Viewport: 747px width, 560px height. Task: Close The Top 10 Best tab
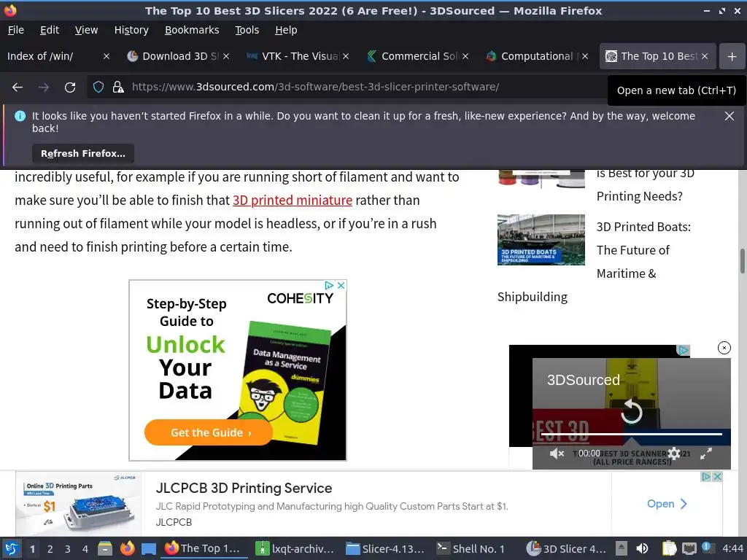click(x=704, y=56)
